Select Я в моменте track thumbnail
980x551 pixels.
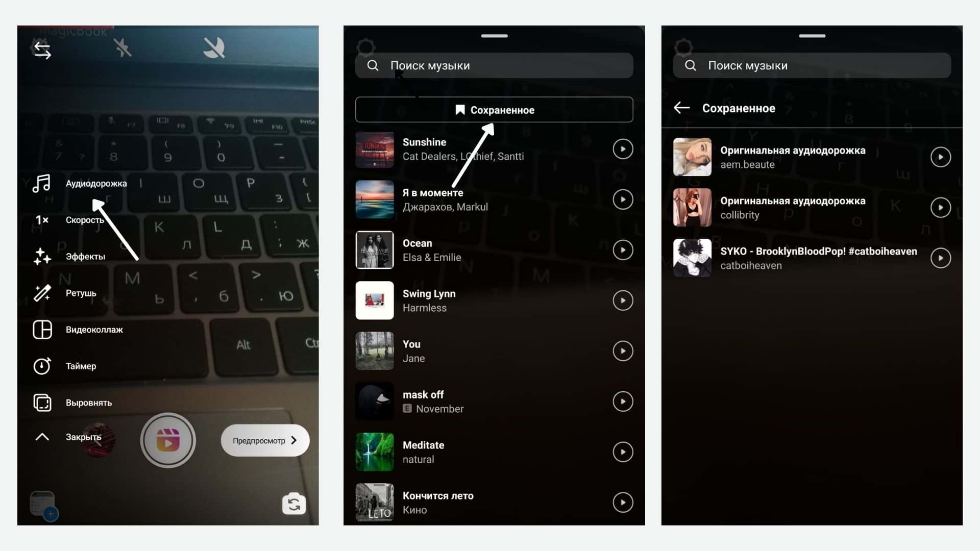click(x=374, y=199)
